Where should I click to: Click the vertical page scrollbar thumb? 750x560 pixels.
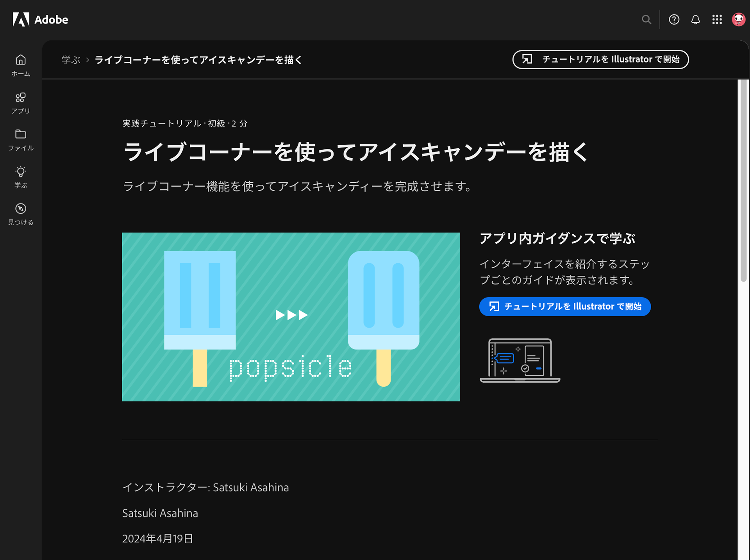743,180
